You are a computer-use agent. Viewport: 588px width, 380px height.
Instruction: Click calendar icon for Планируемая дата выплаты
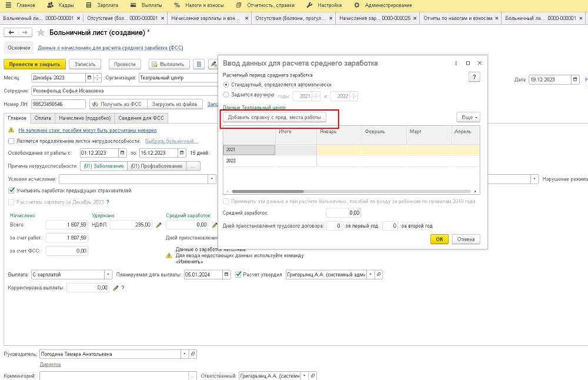click(x=227, y=275)
